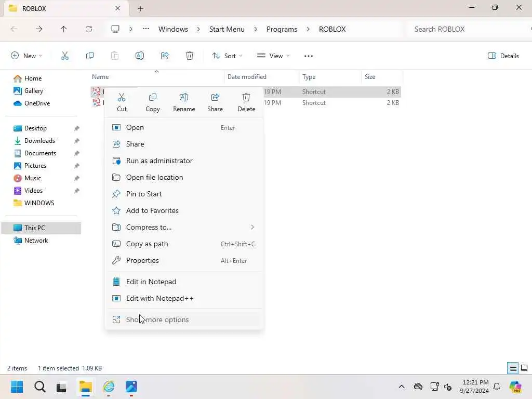Image resolution: width=532 pixels, height=399 pixels.
Task: Click toolbar Rename icon
Action: (139, 56)
